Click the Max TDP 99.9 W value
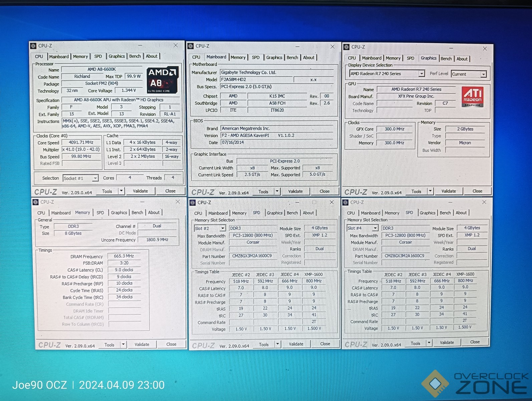Image resolution: width=532 pixels, height=401 pixels. click(134, 76)
